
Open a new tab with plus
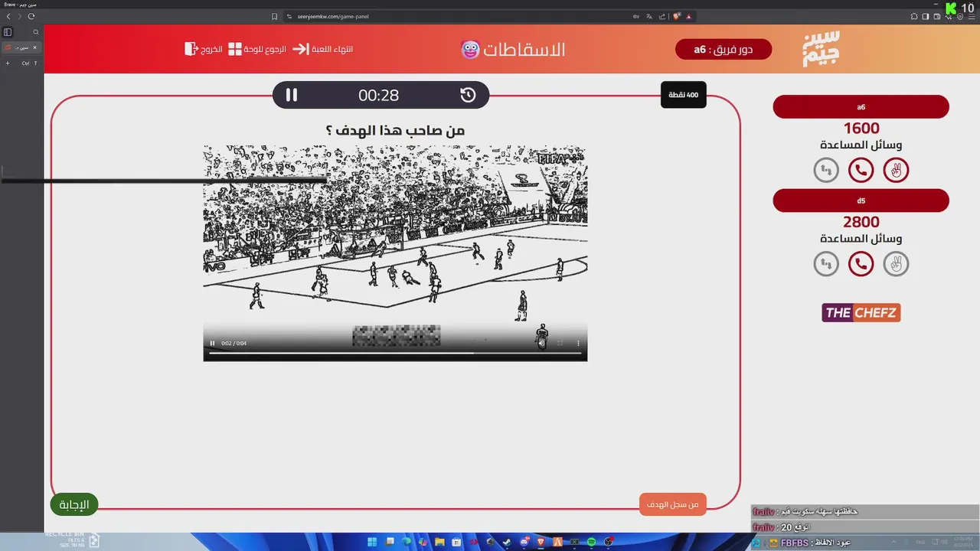tap(8, 64)
